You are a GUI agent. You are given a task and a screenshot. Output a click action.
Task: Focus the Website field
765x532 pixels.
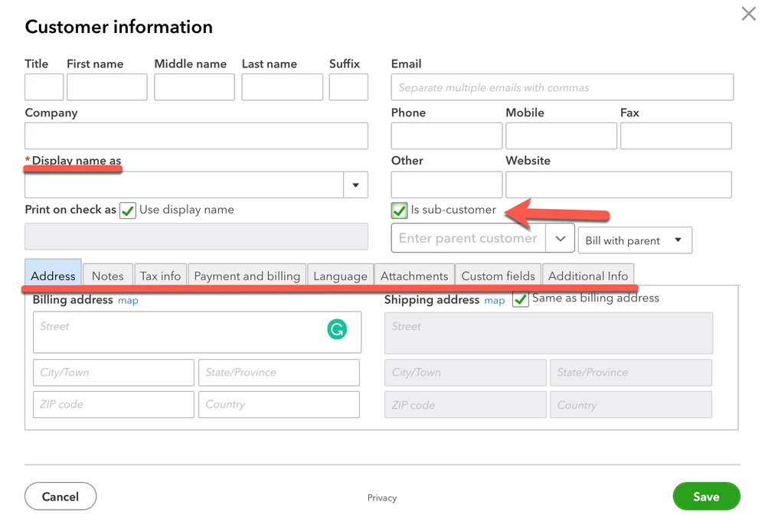tap(619, 184)
